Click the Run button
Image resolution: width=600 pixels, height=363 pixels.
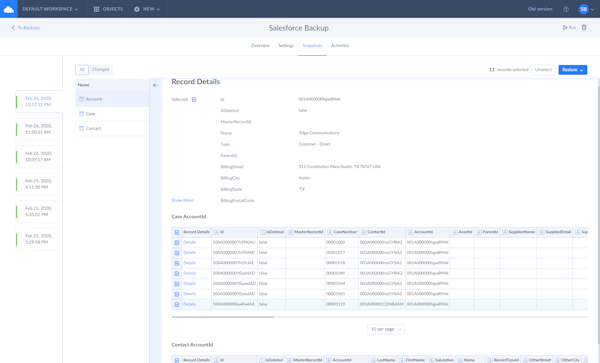pyautogui.click(x=569, y=28)
